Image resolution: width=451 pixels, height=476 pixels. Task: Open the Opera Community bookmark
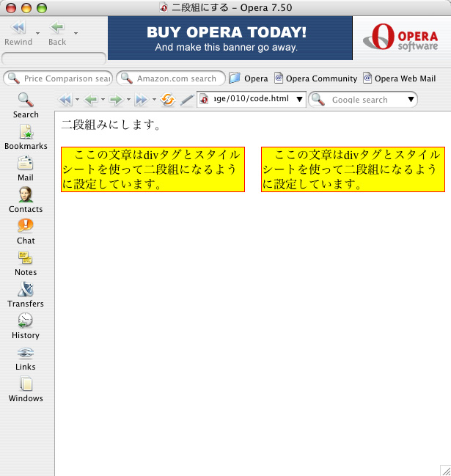tap(316, 78)
